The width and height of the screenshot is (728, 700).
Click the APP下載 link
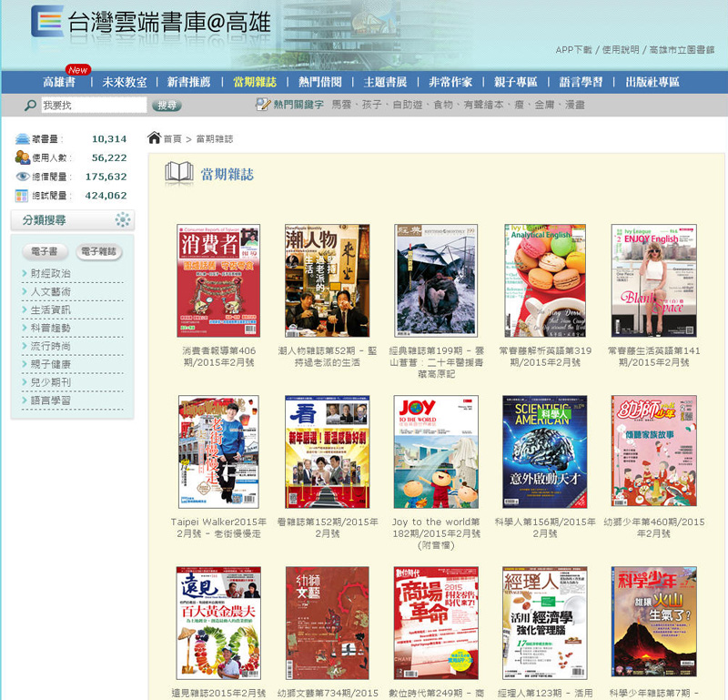[x=573, y=50]
